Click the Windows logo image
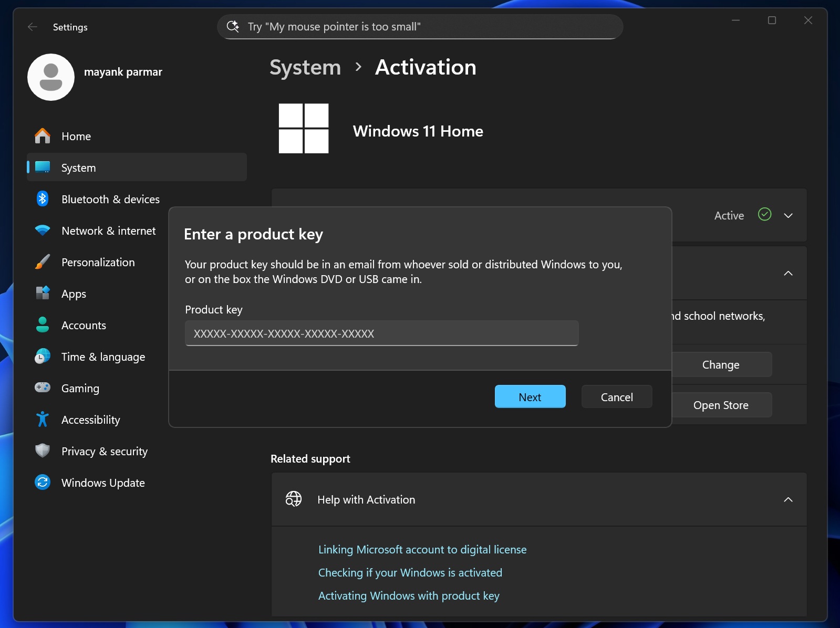The height and width of the screenshot is (628, 840). pyautogui.click(x=304, y=129)
